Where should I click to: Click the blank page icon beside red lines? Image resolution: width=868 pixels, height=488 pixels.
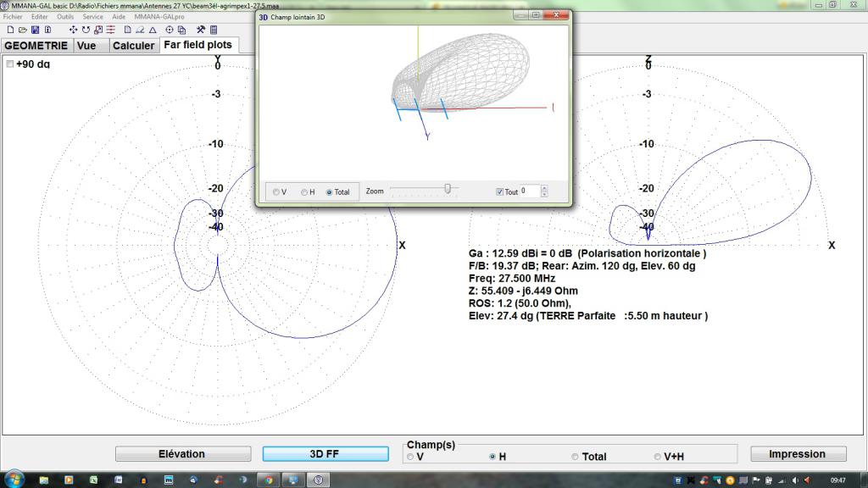coord(127,30)
